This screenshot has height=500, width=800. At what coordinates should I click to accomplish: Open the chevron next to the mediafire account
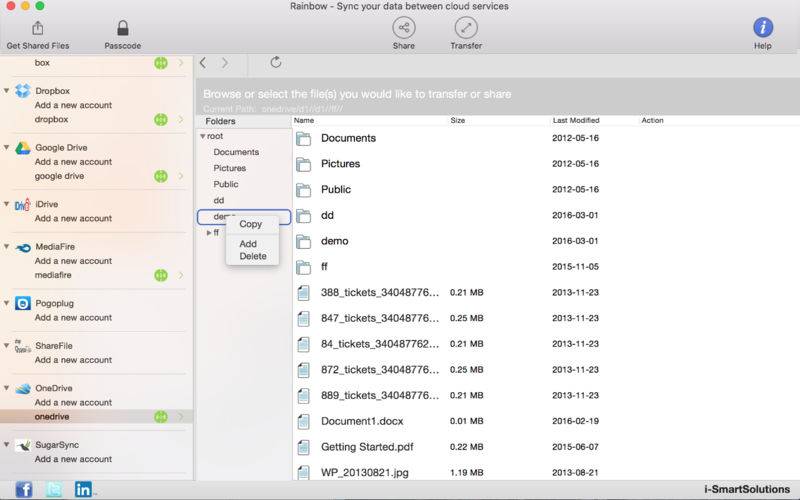[181, 275]
